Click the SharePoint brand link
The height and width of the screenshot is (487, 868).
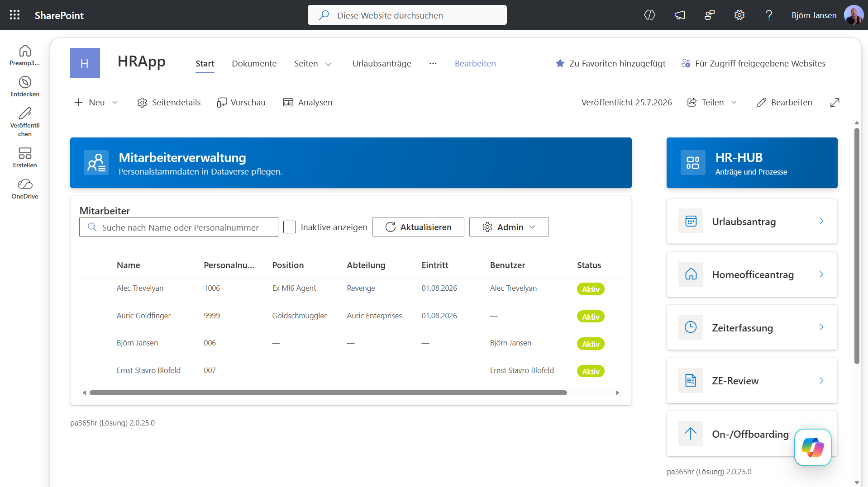tap(59, 15)
